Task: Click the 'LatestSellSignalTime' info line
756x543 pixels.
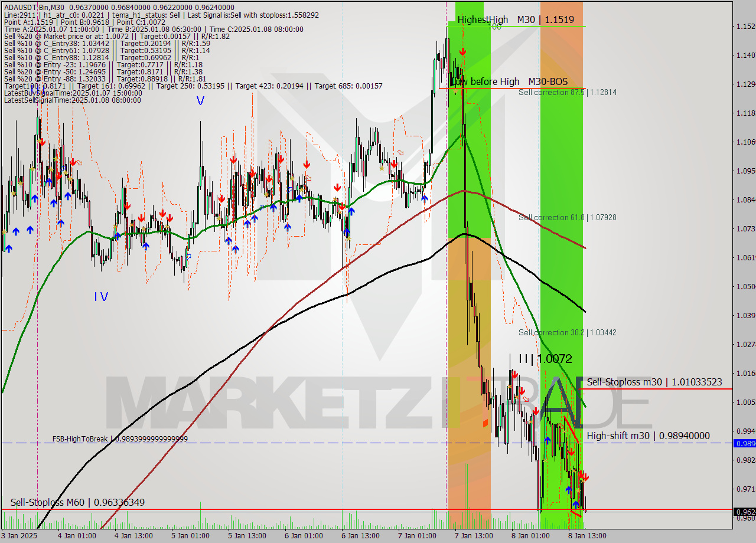Action: pyautogui.click(x=73, y=100)
